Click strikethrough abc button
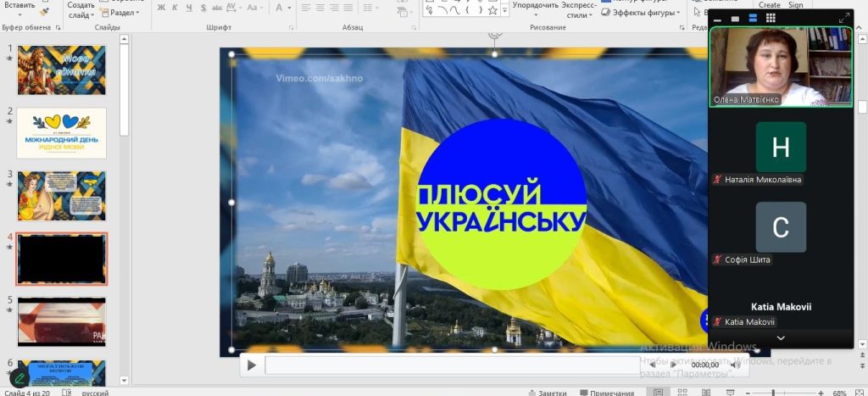 tap(217, 8)
